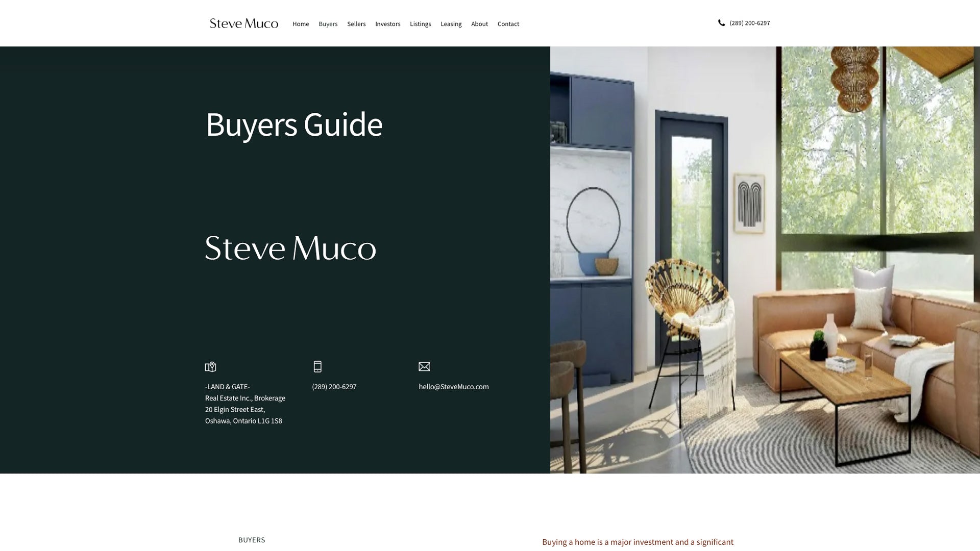Click the header phone number (289) 200-6297
The image size is (980, 551).
pos(749,23)
